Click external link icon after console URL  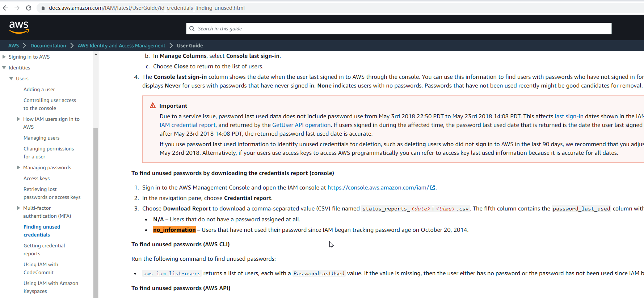pos(433,188)
